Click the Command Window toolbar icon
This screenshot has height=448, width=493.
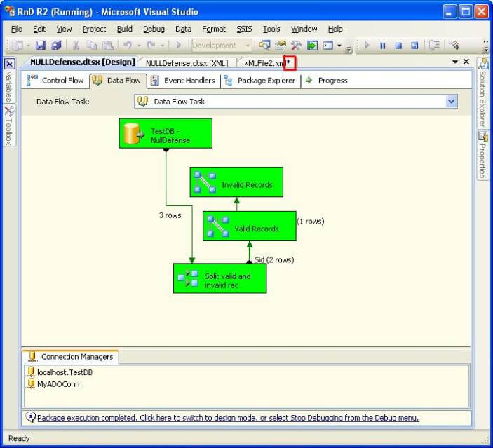click(328, 46)
